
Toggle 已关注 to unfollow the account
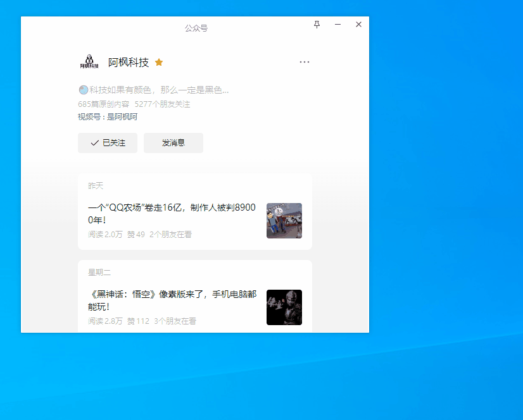(107, 142)
